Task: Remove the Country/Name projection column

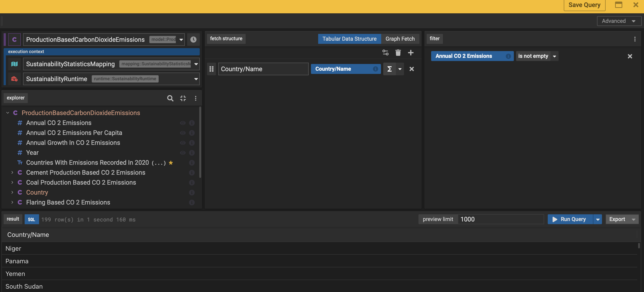Action: click(x=411, y=69)
